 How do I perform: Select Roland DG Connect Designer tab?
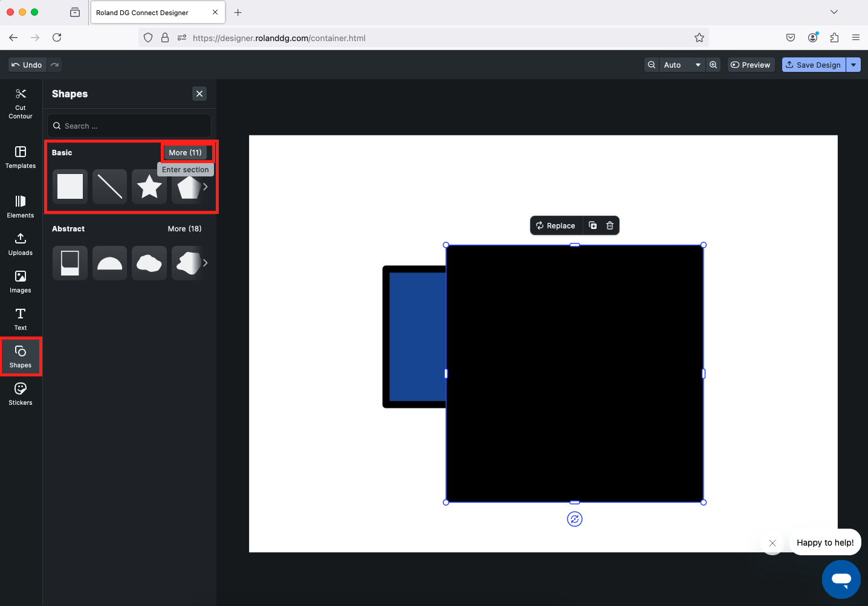pos(158,12)
